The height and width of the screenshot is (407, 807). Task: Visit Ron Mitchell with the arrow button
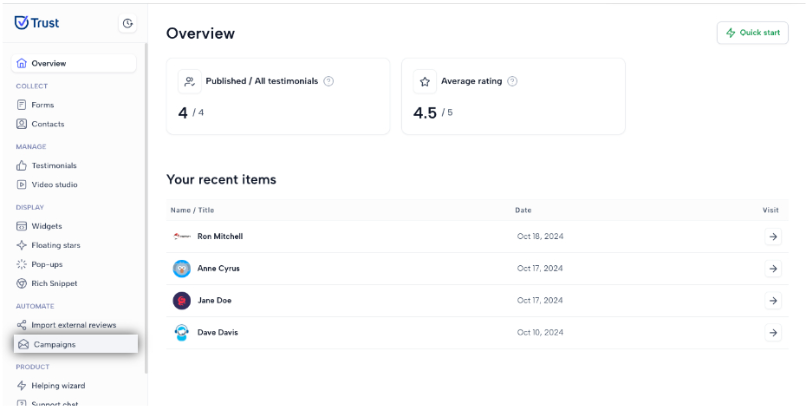[773, 237]
